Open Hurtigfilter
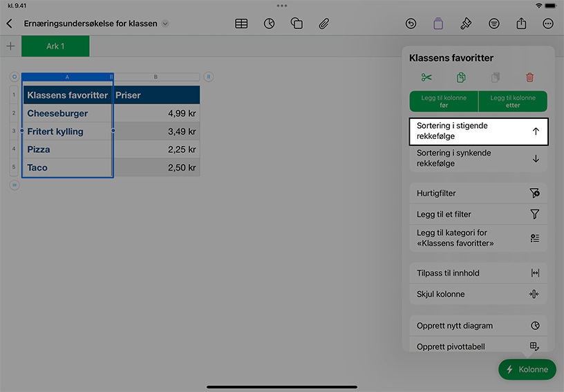Image resolution: width=564 pixels, height=392 pixels. coord(478,193)
